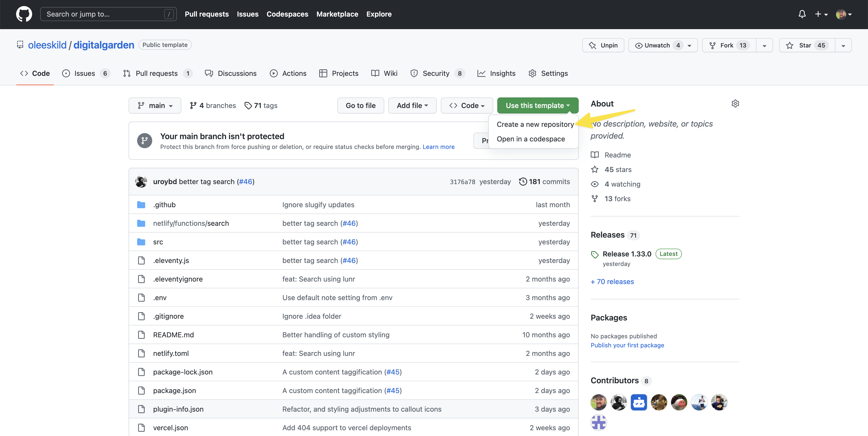Open the GitHub home logo
The height and width of the screenshot is (436, 868).
coord(24,14)
